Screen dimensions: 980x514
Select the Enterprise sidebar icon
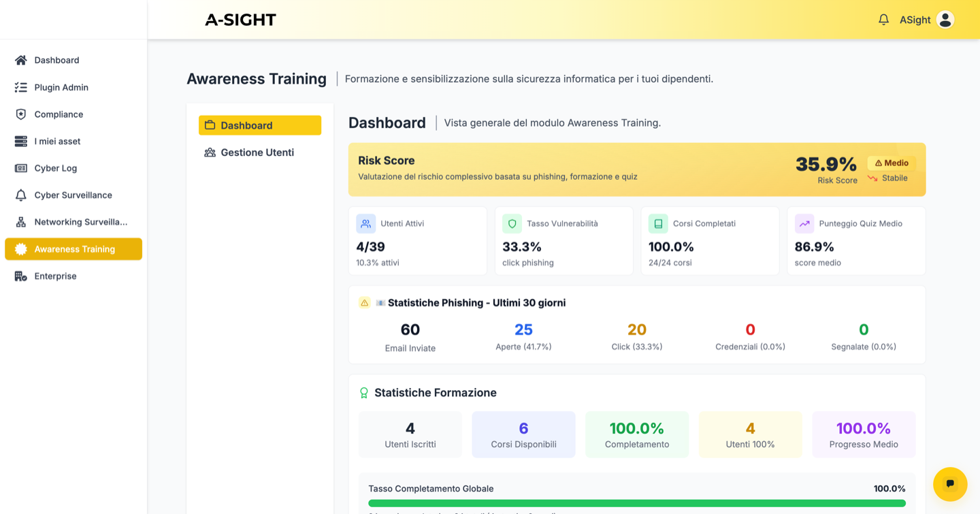[x=20, y=276]
